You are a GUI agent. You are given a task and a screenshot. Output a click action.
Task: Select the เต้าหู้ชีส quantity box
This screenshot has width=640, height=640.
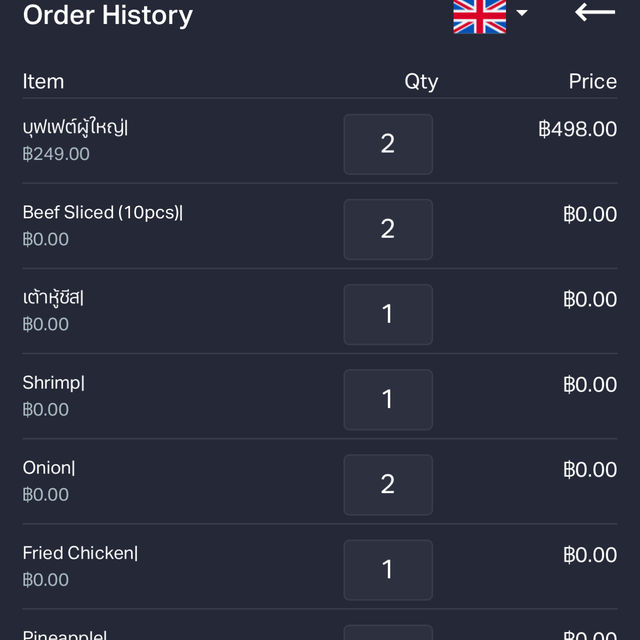(x=388, y=314)
